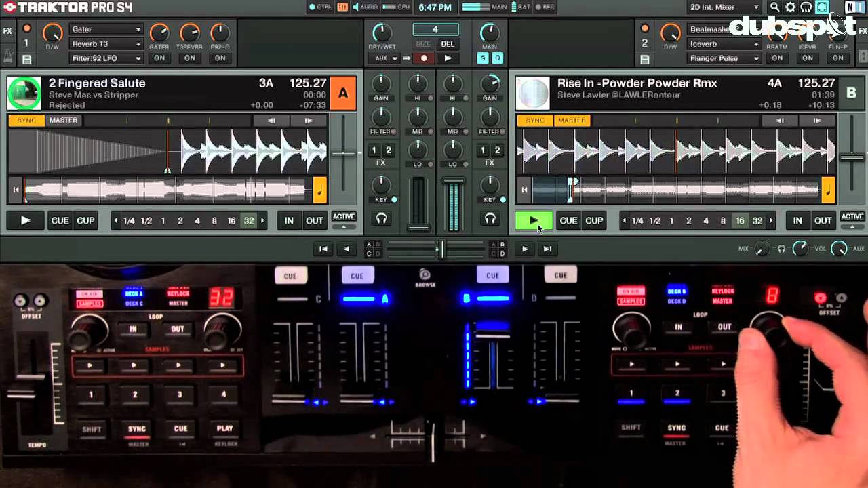Open the search magnifier in the header
The image size is (868, 488).
[x=774, y=7]
